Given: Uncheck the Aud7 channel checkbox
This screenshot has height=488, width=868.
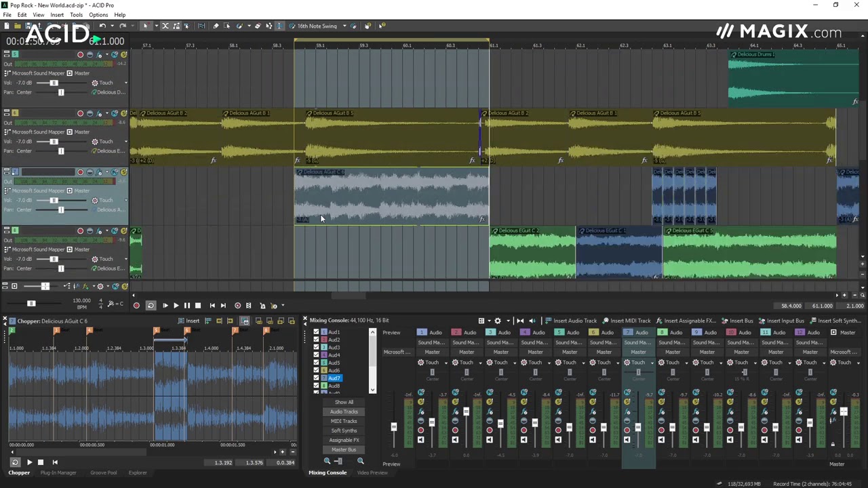Looking at the screenshot, I should click(x=316, y=378).
